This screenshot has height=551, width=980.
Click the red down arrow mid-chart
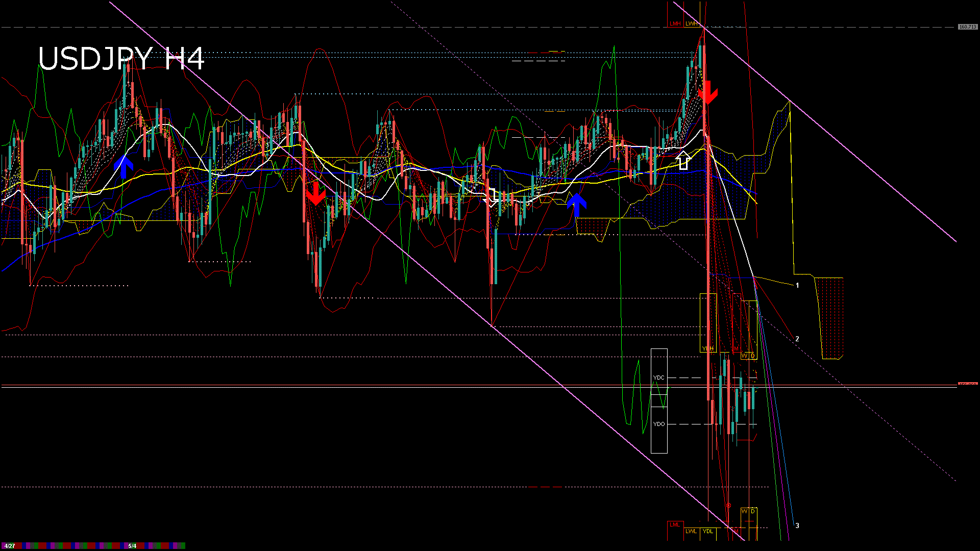tap(315, 193)
